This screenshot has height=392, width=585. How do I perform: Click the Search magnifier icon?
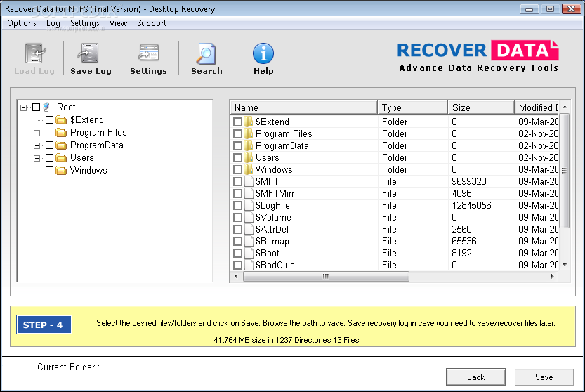[x=206, y=53]
